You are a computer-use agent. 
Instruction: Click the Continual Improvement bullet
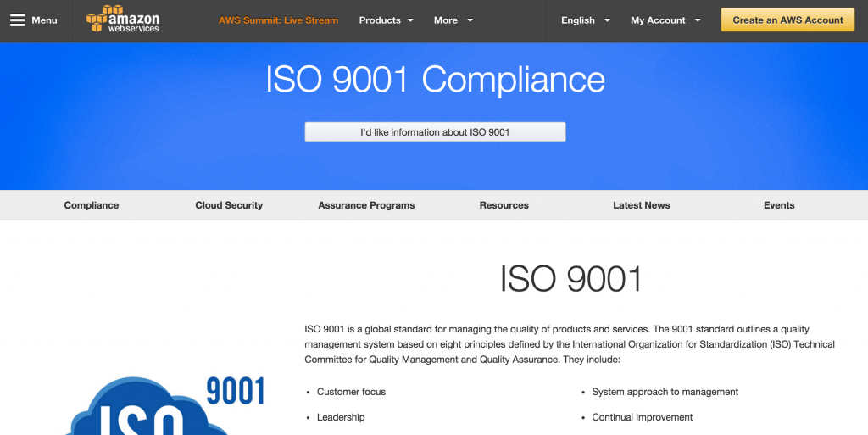click(x=643, y=417)
